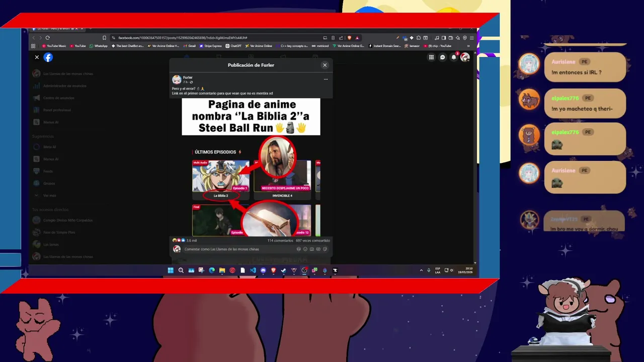This screenshot has width=644, height=362.
Task: Open Brave browser from the taskbar
Action: [274, 270]
